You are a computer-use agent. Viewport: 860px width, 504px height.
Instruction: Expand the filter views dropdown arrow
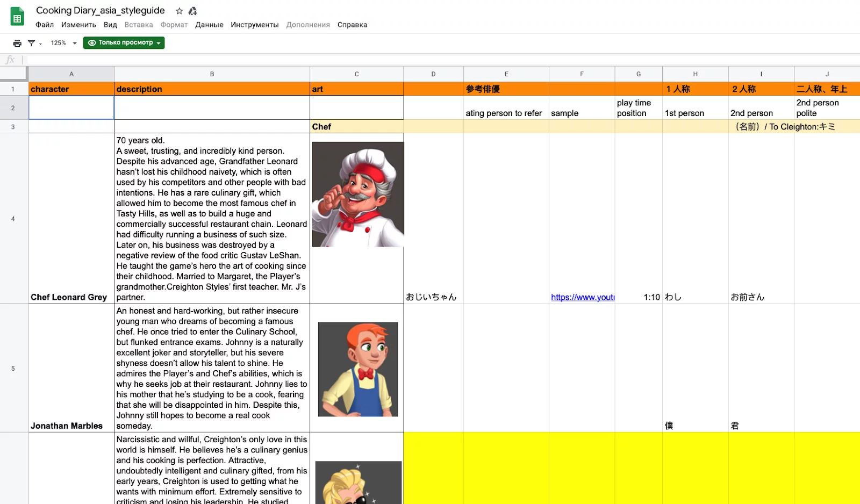click(x=40, y=44)
